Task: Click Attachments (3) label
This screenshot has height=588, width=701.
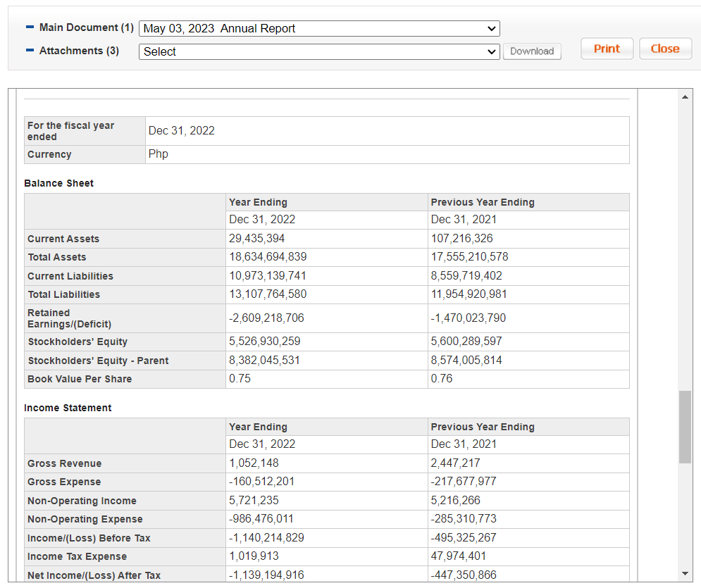Action: point(79,51)
